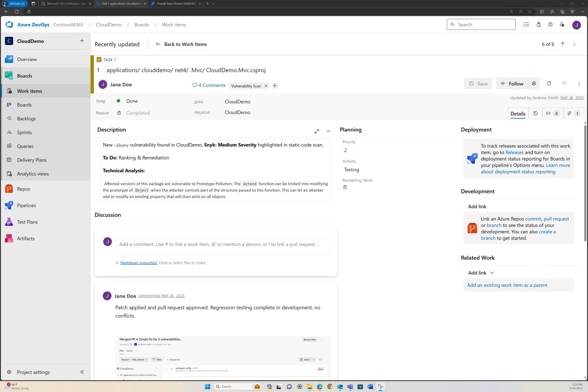Viewport: 588px width, 392px height.
Task: Switch to the Details tab
Action: coord(518,113)
